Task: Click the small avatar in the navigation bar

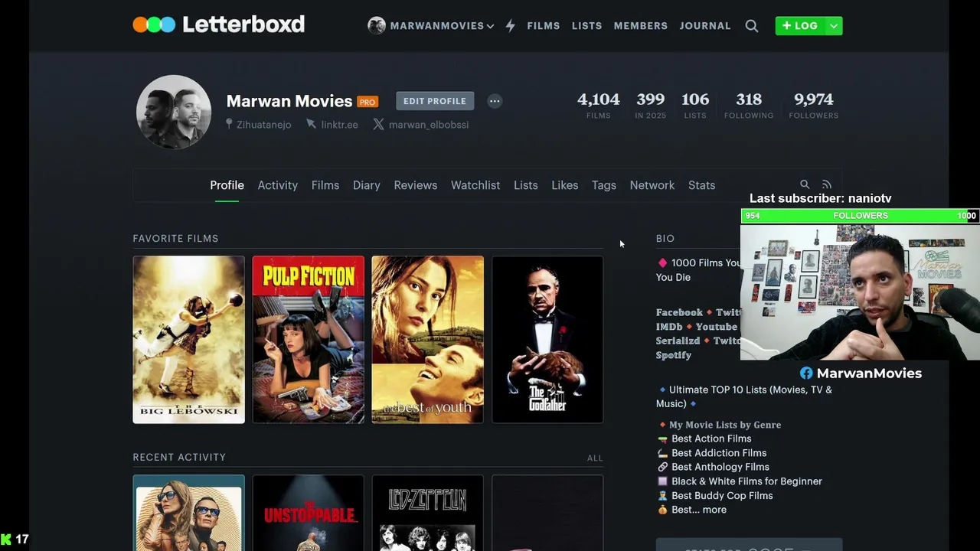Action: coord(376,26)
